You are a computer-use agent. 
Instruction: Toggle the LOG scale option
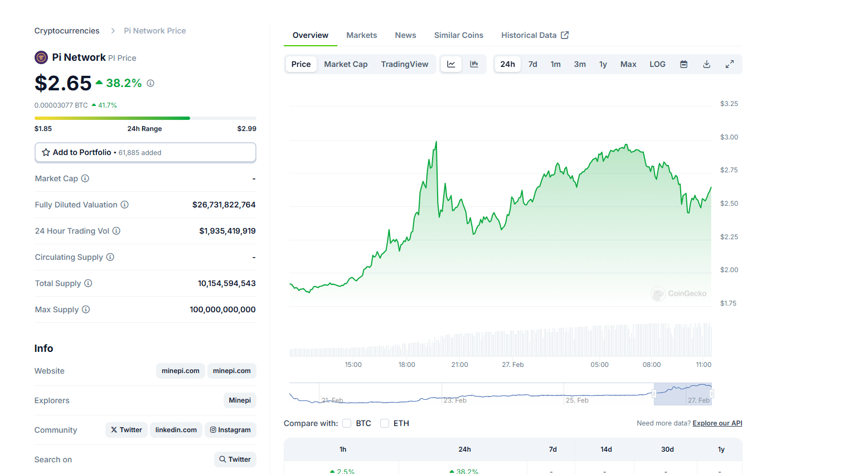pyautogui.click(x=657, y=64)
